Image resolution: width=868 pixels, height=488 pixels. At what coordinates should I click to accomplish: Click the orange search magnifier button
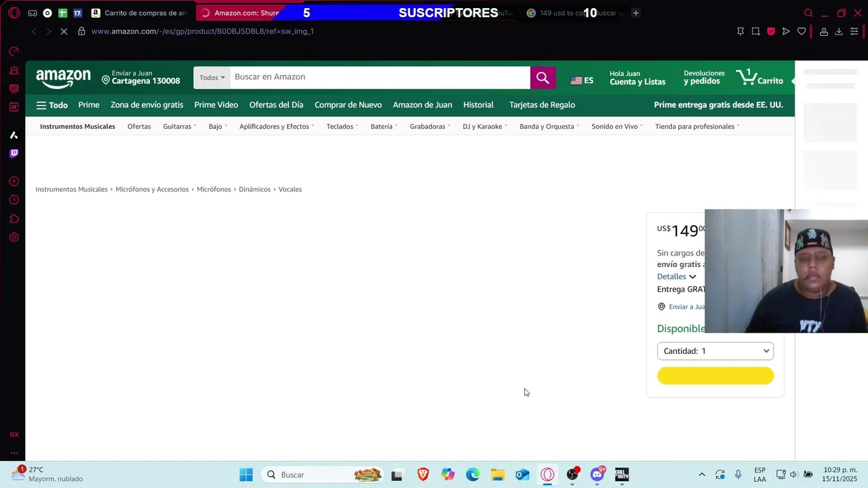[542, 78]
